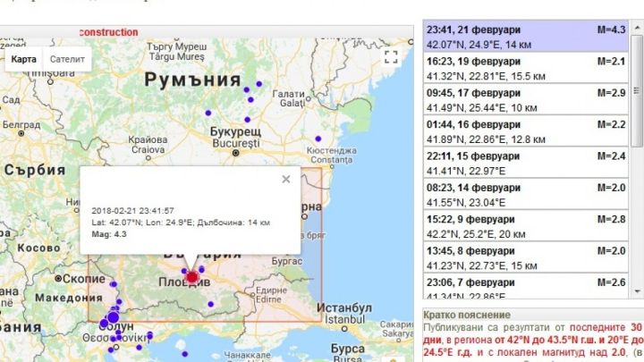The height and width of the screenshot is (362, 644).
Task: Switch map to Карта view
Action: click(x=24, y=59)
